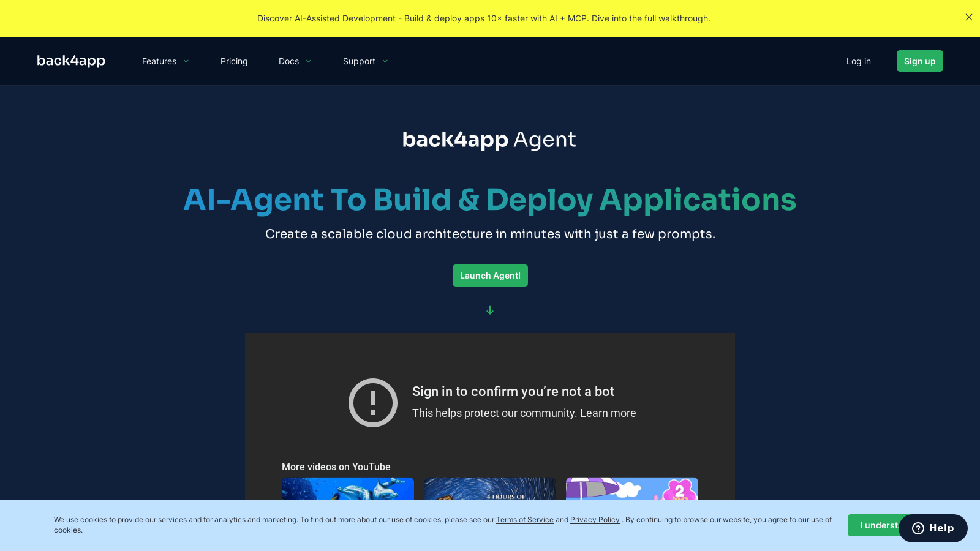Click the Log in link
980x551 pixels.
click(859, 61)
